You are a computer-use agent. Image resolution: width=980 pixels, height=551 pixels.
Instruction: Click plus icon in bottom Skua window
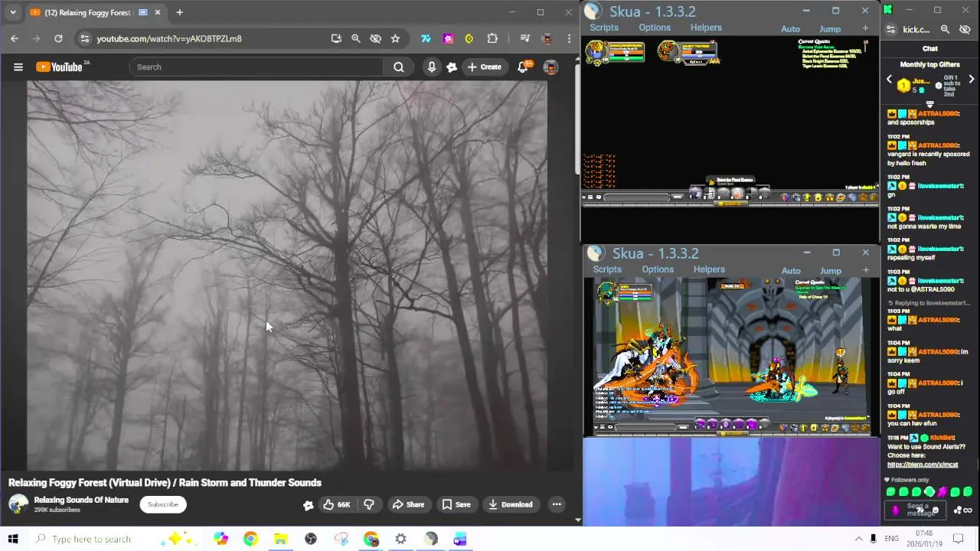pyautogui.click(x=866, y=270)
